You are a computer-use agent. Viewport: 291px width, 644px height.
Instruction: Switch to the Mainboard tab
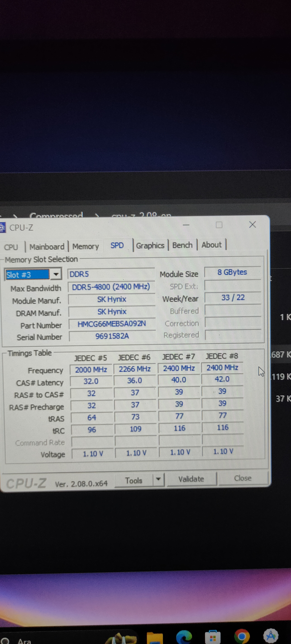point(47,247)
